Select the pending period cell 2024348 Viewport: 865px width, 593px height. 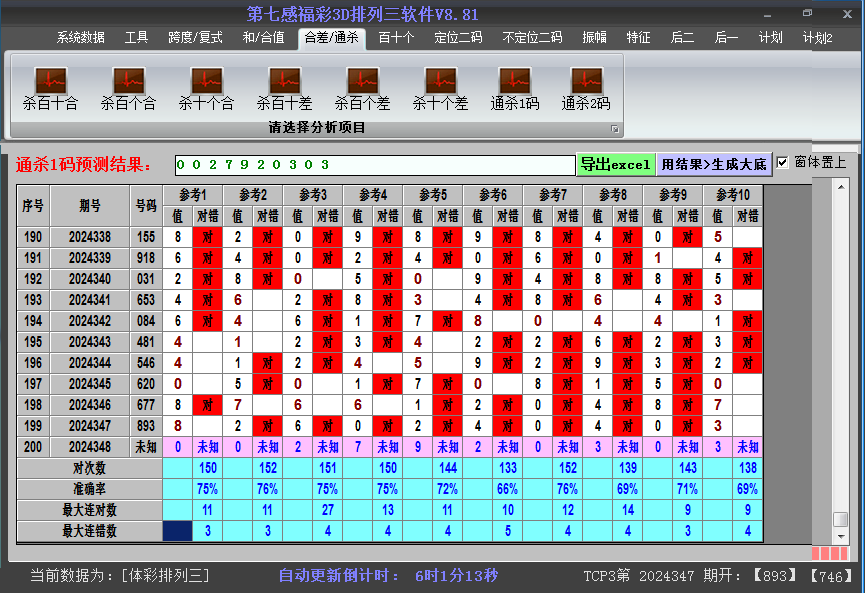tap(90, 447)
